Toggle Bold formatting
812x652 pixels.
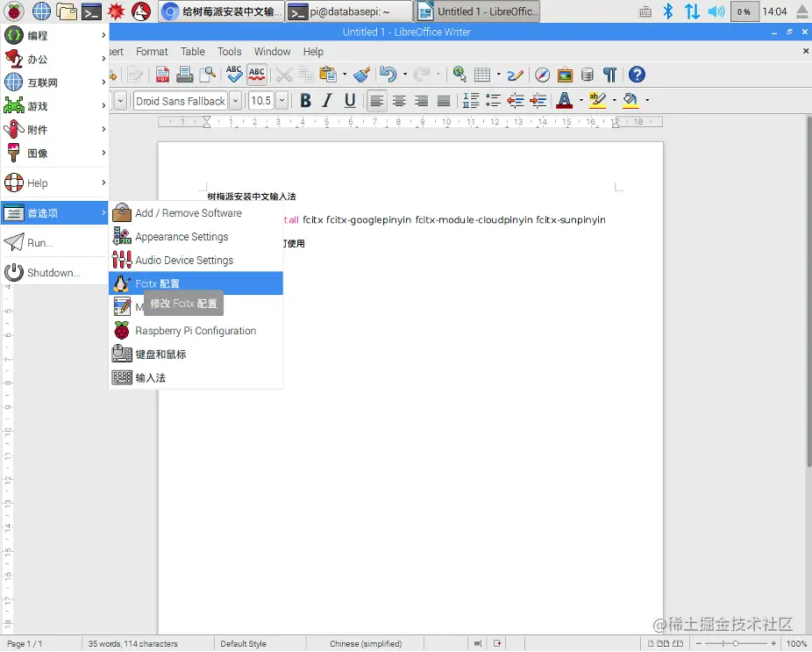306,101
